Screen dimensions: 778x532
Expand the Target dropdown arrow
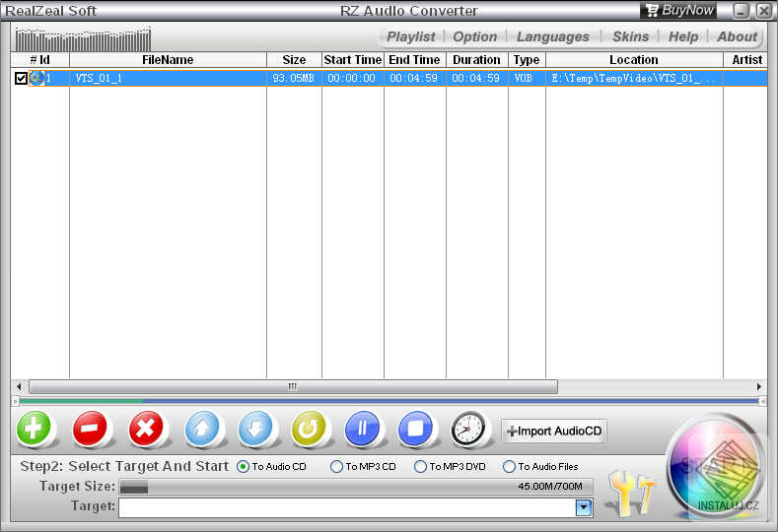coord(584,507)
